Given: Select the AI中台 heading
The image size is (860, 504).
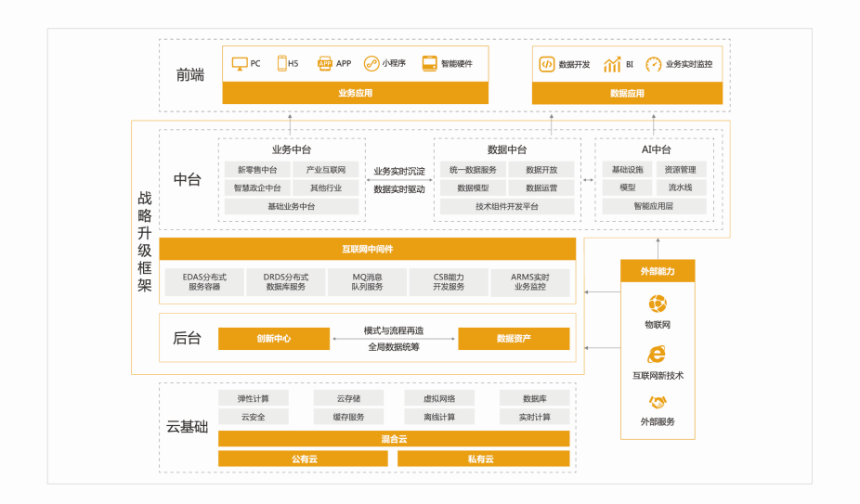Looking at the screenshot, I should [656, 149].
